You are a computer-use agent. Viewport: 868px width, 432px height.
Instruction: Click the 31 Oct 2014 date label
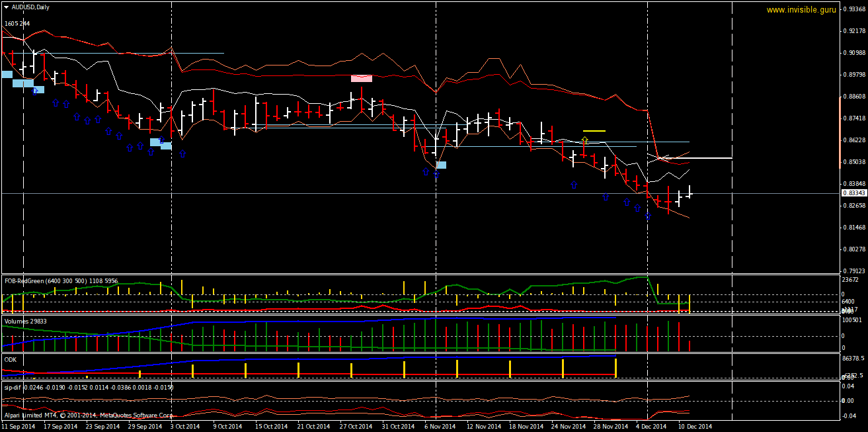click(398, 427)
